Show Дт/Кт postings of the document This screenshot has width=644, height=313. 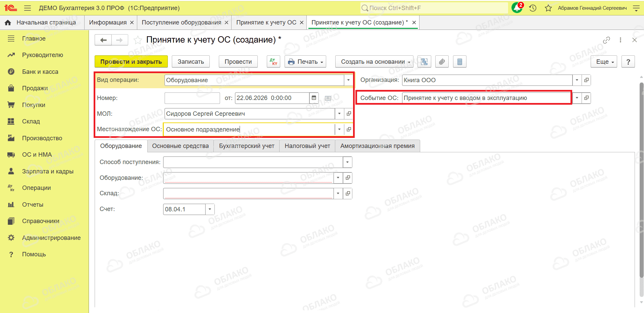[x=274, y=62]
